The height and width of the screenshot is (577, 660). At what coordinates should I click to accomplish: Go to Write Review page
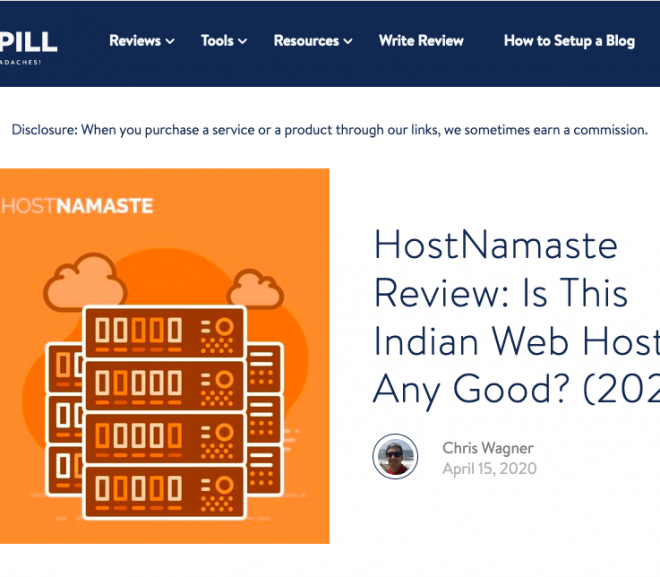pos(421,41)
